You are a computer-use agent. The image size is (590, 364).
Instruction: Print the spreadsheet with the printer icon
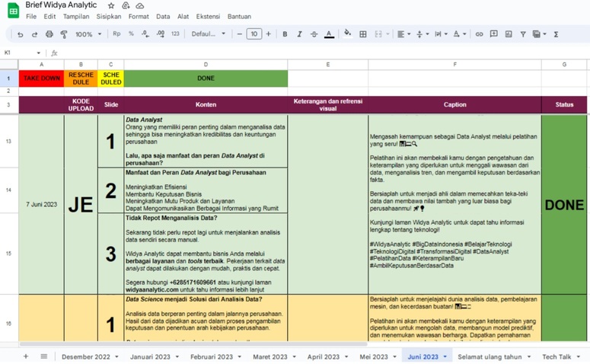pos(49,34)
